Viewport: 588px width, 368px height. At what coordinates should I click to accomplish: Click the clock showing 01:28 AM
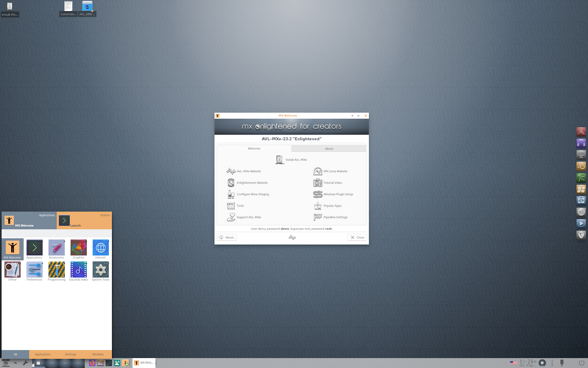tap(528, 363)
